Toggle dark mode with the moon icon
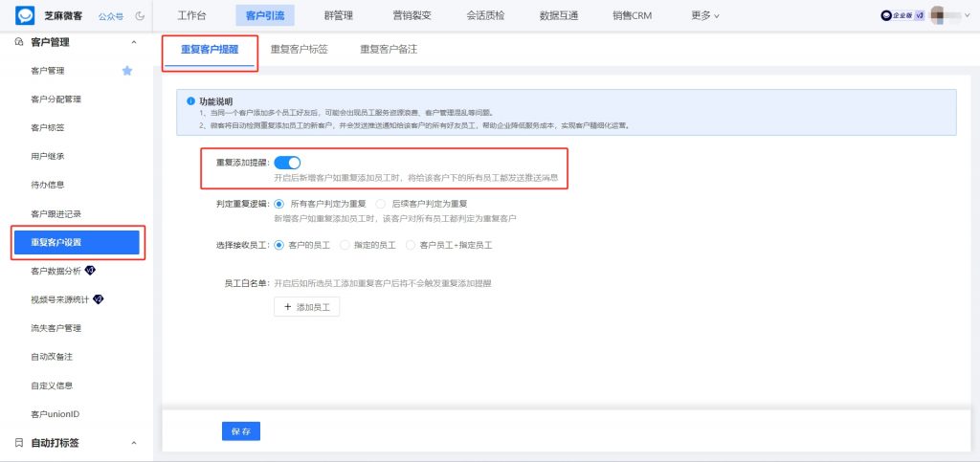 (x=141, y=16)
